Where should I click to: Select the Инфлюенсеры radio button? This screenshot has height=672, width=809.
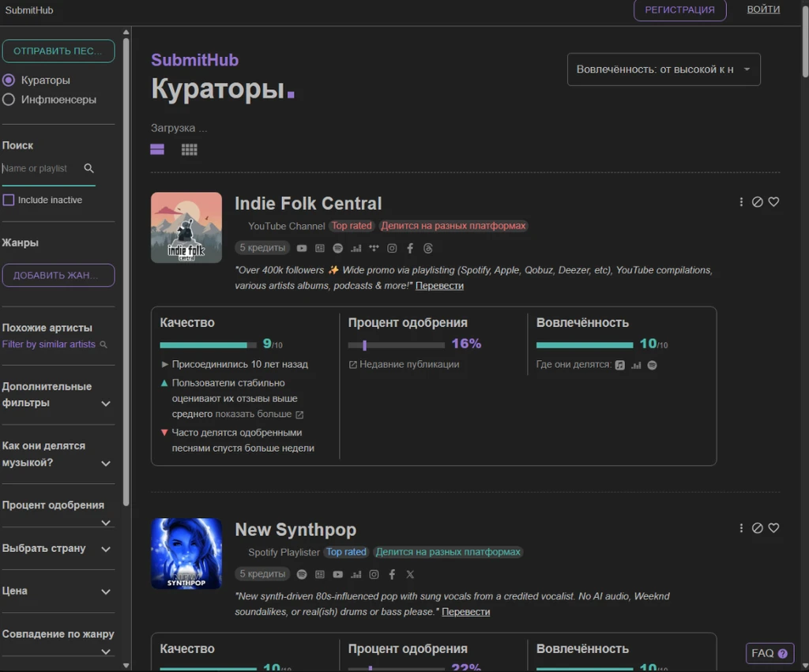8,99
